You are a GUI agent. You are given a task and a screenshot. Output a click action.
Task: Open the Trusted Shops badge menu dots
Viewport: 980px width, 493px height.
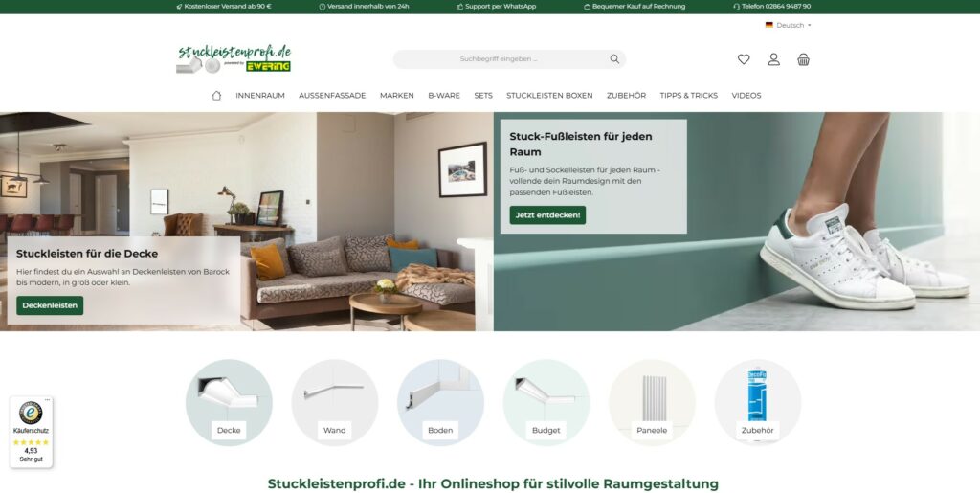click(48, 400)
